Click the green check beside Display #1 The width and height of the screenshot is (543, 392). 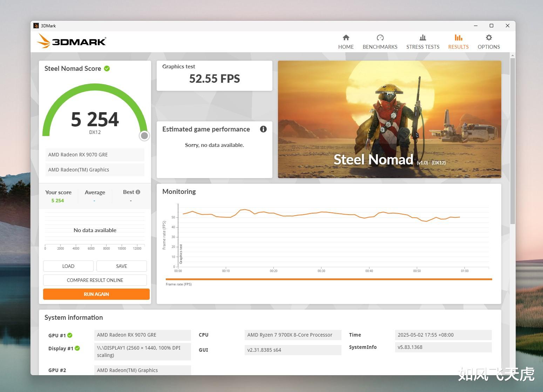[77, 348]
